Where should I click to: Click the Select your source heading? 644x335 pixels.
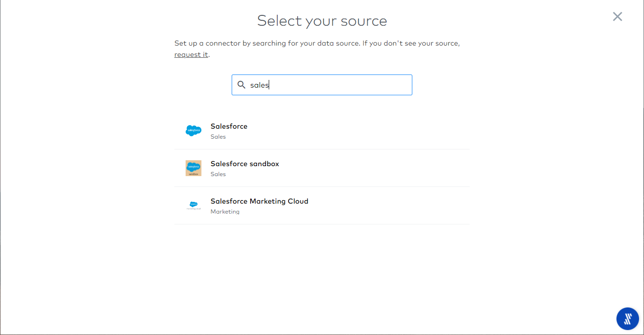322,21
